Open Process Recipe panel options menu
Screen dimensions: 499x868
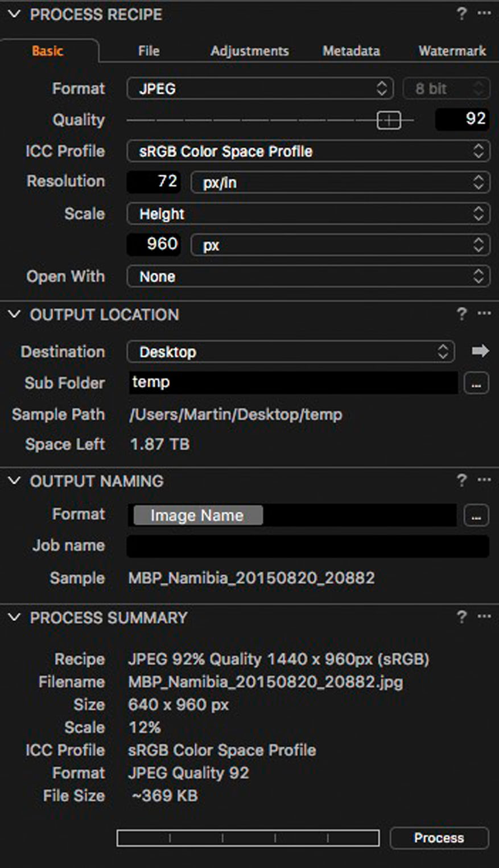(484, 14)
